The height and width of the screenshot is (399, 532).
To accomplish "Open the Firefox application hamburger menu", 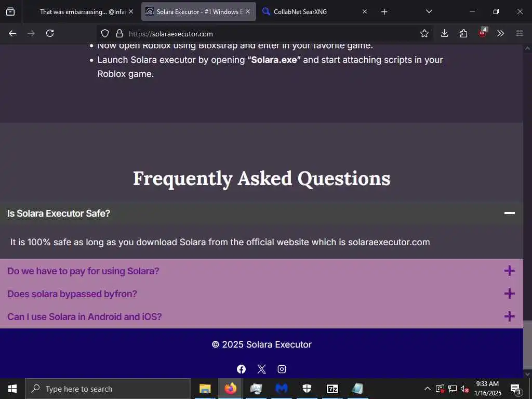I will pos(520,33).
